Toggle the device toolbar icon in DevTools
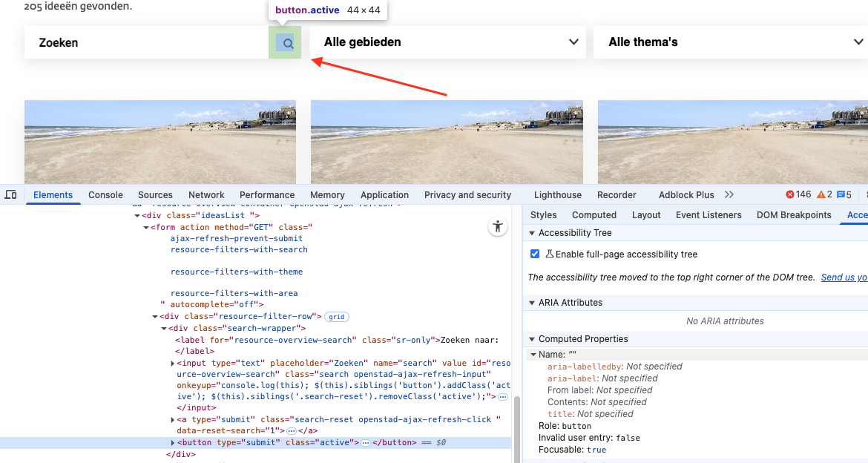This screenshot has height=463, width=868. tap(10, 194)
